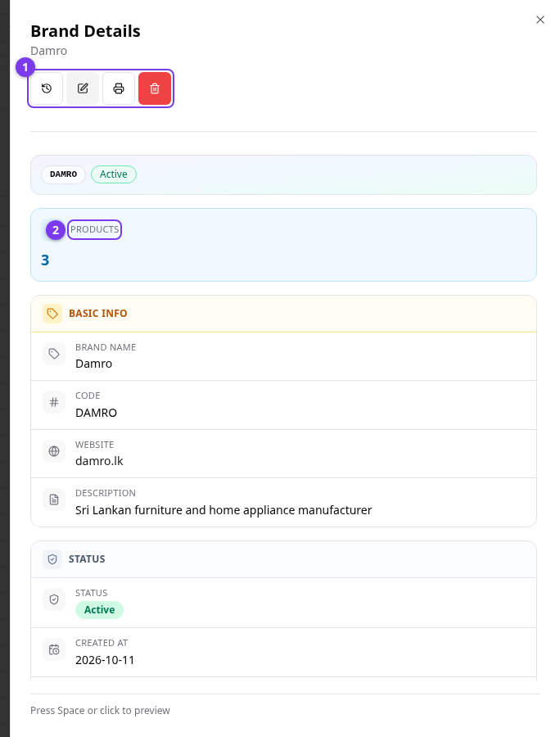Click the Active badge at top

click(114, 174)
